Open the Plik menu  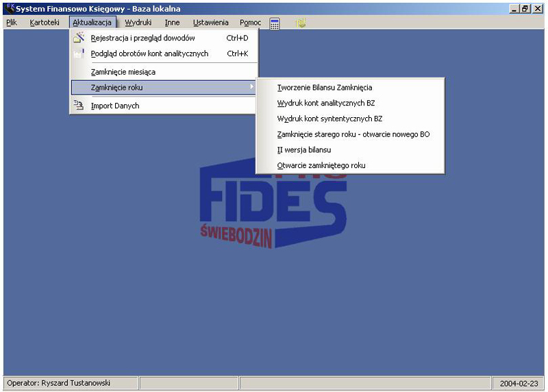12,23
